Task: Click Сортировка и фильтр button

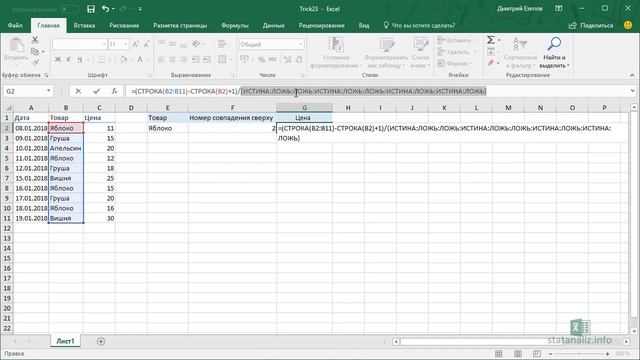Action: coord(520,53)
